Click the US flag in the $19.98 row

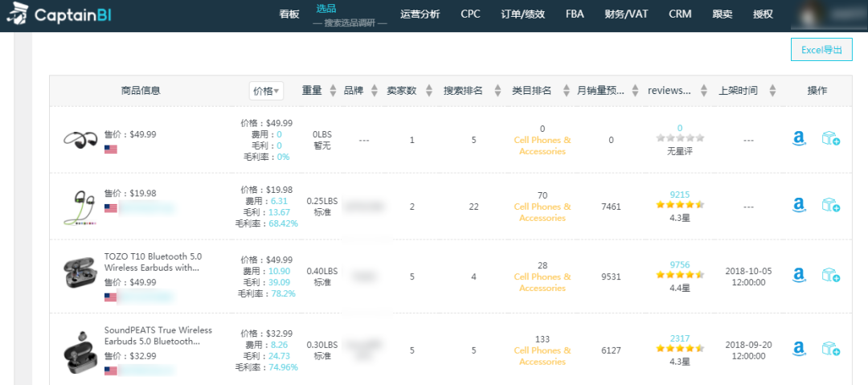(x=111, y=208)
